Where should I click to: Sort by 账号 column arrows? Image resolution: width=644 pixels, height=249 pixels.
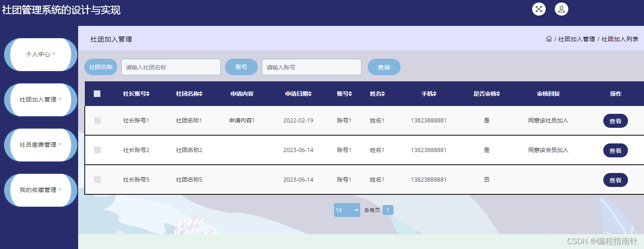[x=350, y=94]
